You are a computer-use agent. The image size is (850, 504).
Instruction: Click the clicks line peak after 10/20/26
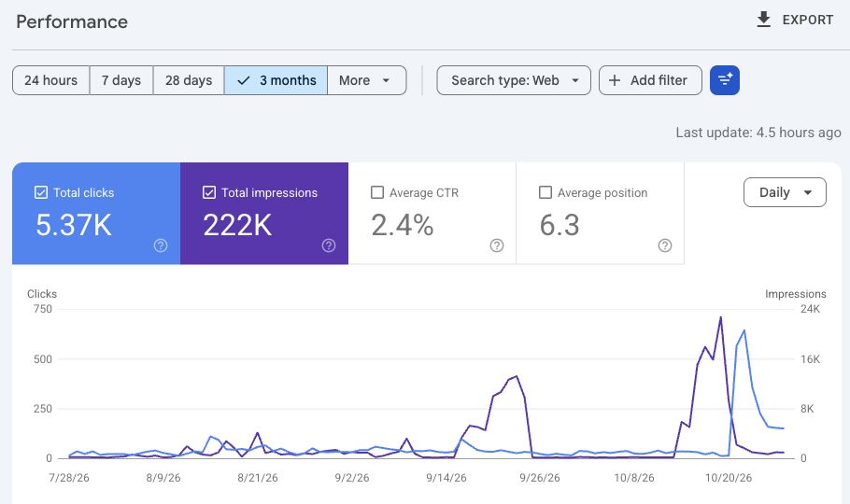point(744,330)
